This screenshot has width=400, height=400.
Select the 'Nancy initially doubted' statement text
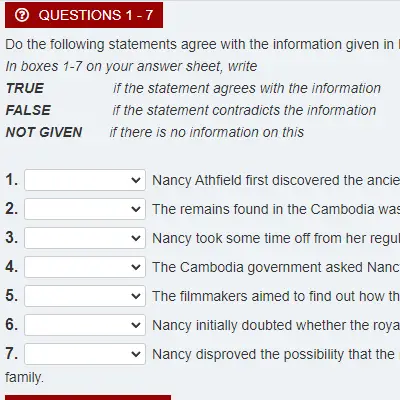click(x=276, y=325)
